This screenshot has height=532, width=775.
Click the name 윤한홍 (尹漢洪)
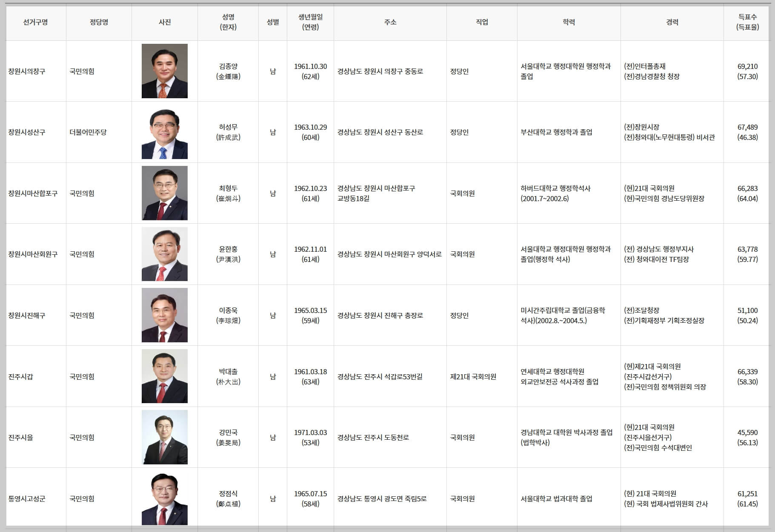(228, 254)
